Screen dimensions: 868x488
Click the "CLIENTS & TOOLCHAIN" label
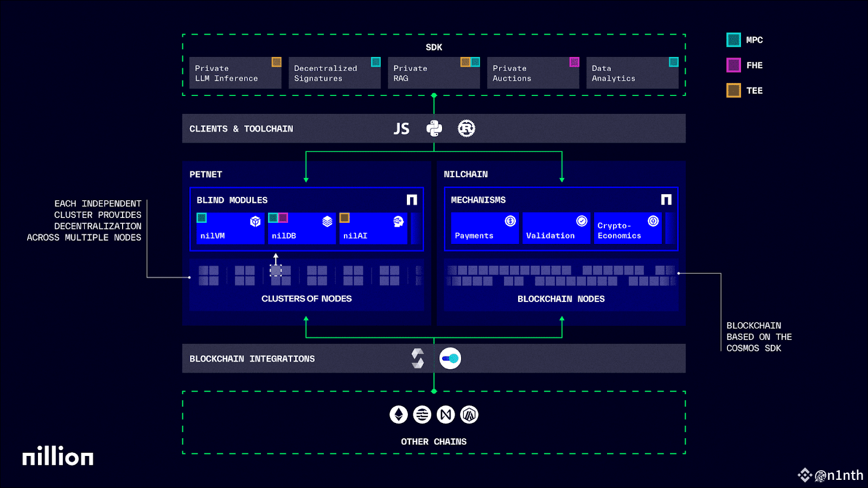[241, 129]
